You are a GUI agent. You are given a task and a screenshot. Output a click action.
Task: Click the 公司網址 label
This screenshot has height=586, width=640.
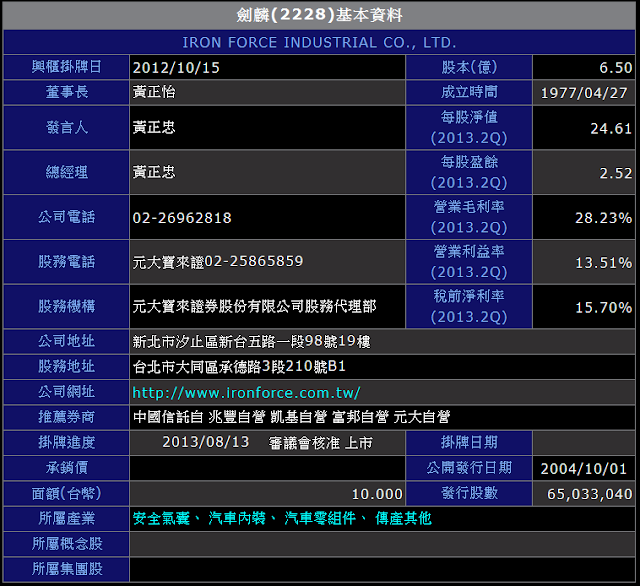coord(67,392)
